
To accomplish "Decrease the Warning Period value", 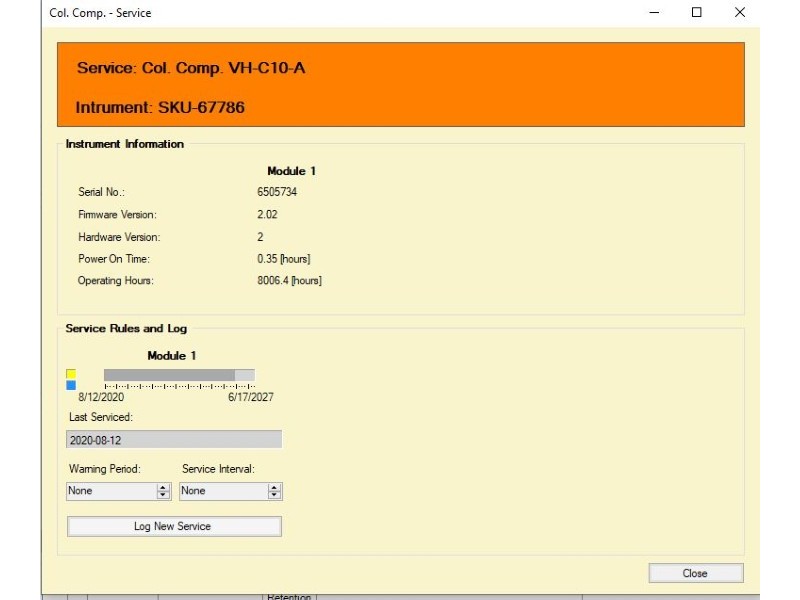I will (x=163, y=495).
